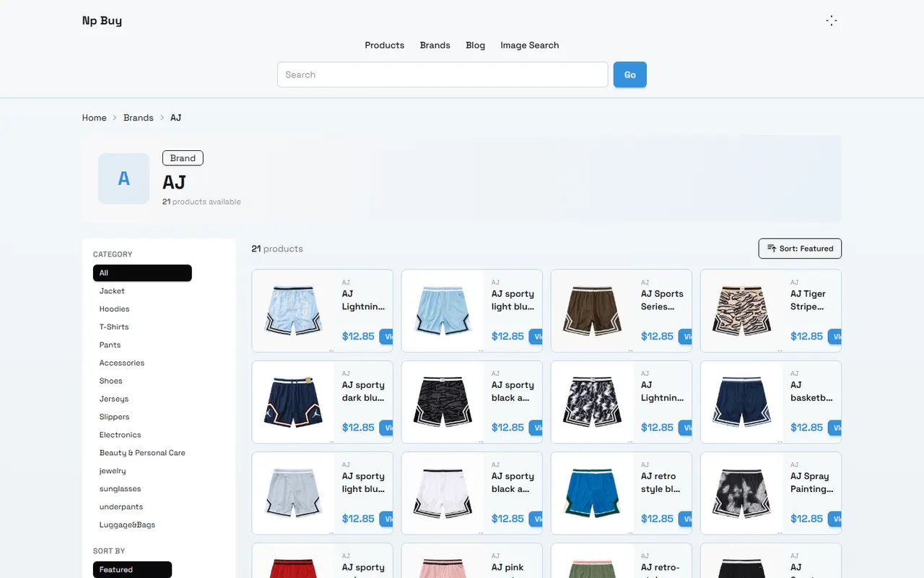Navigate to Brands breadcrumb link
Image resolution: width=924 pixels, height=578 pixels.
pyautogui.click(x=139, y=118)
